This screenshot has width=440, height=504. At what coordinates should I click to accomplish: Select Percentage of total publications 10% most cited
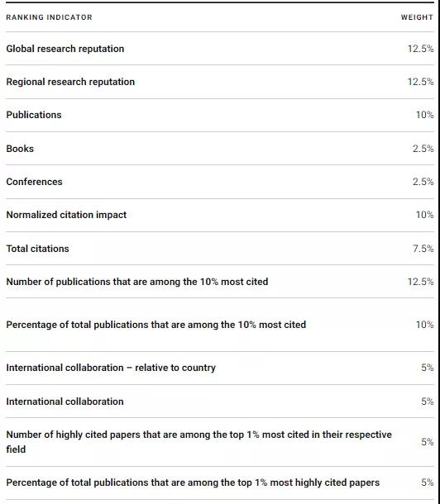click(x=220, y=325)
